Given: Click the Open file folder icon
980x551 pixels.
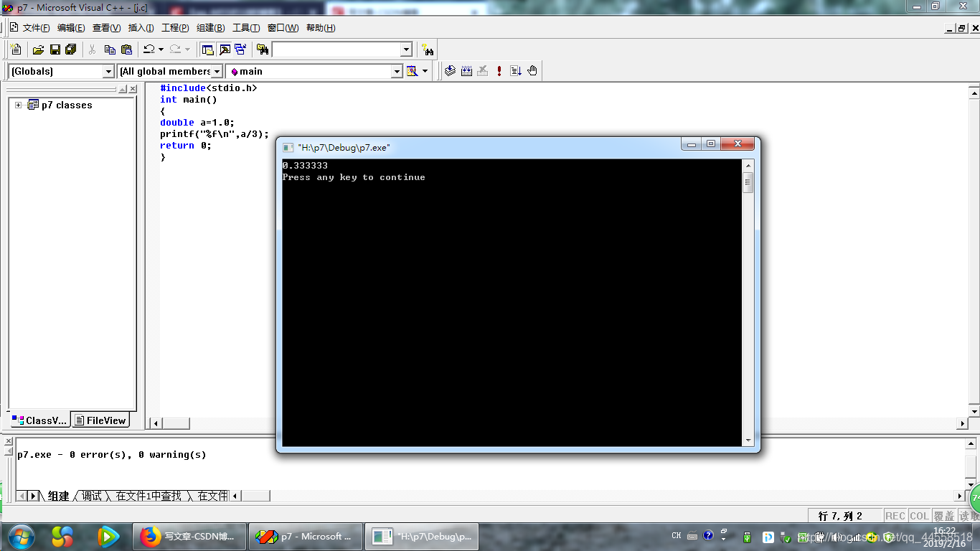Looking at the screenshot, I should coord(38,50).
